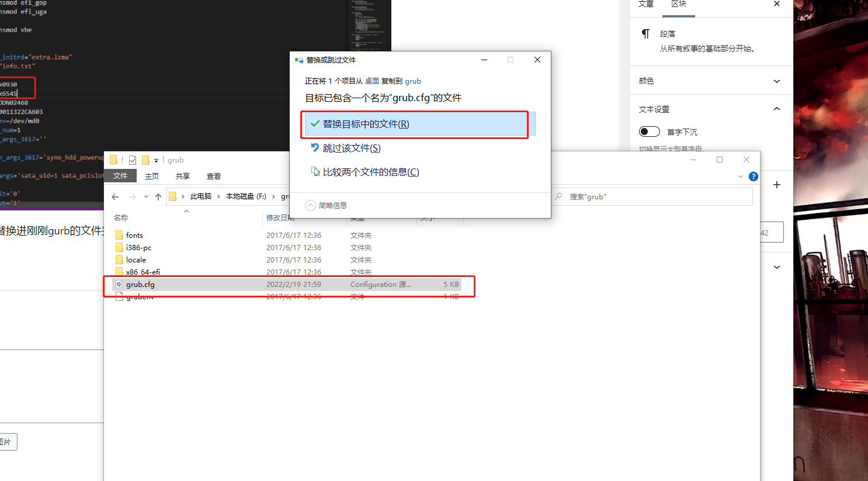Sort files by the 名称 column header
Viewport: 868px width, 481px height.
click(x=121, y=217)
